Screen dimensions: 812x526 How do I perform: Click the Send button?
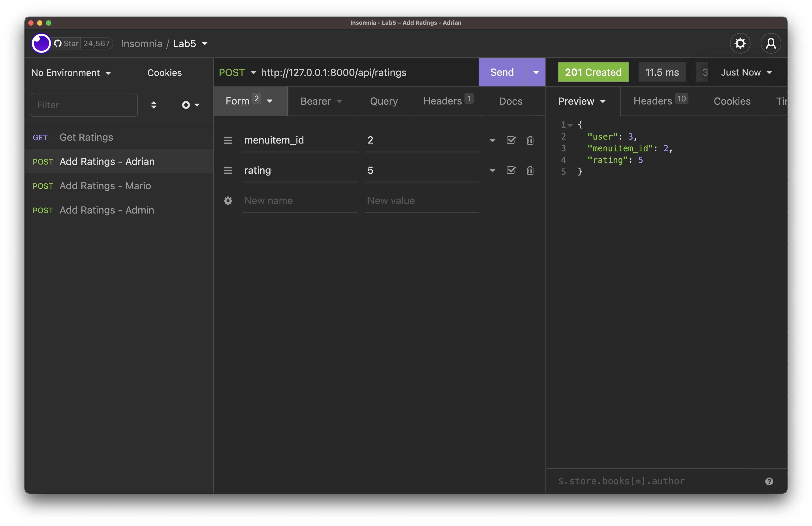502,72
